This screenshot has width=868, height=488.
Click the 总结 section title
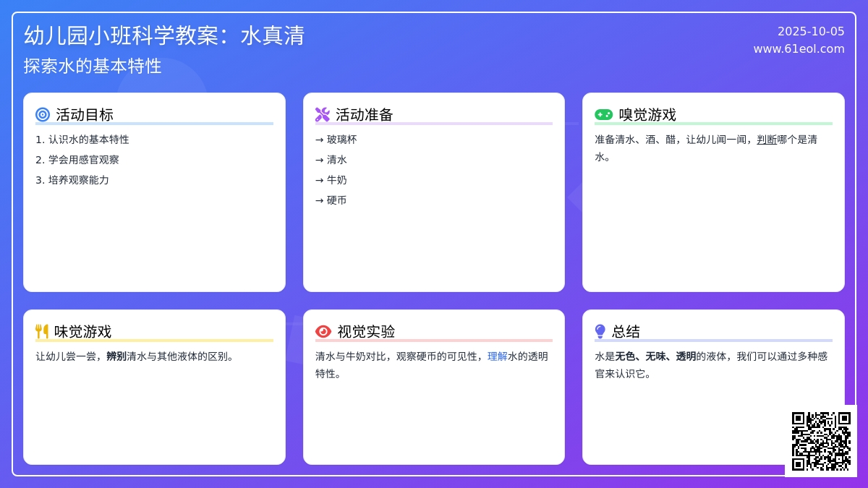(x=626, y=332)
